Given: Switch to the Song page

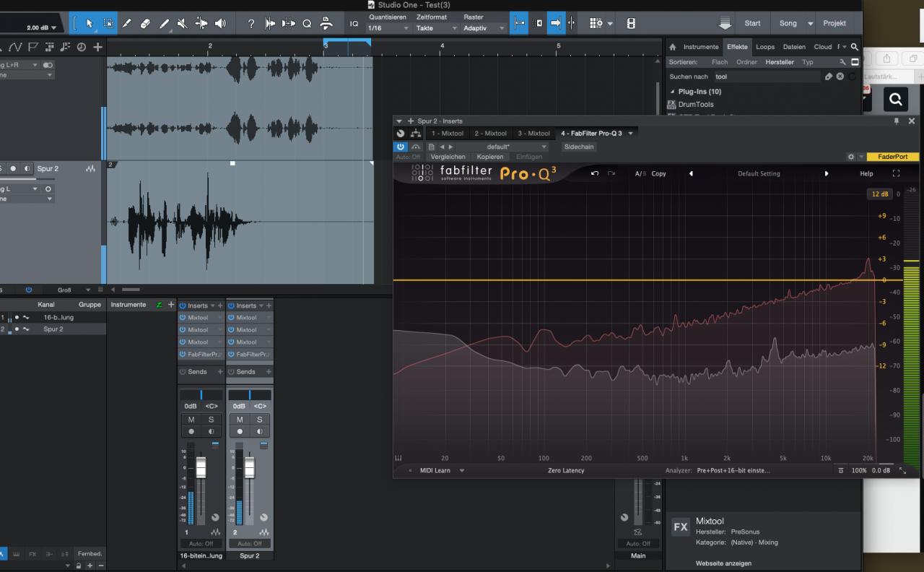Looking at the screenshot, I should [x=788, y=23].
